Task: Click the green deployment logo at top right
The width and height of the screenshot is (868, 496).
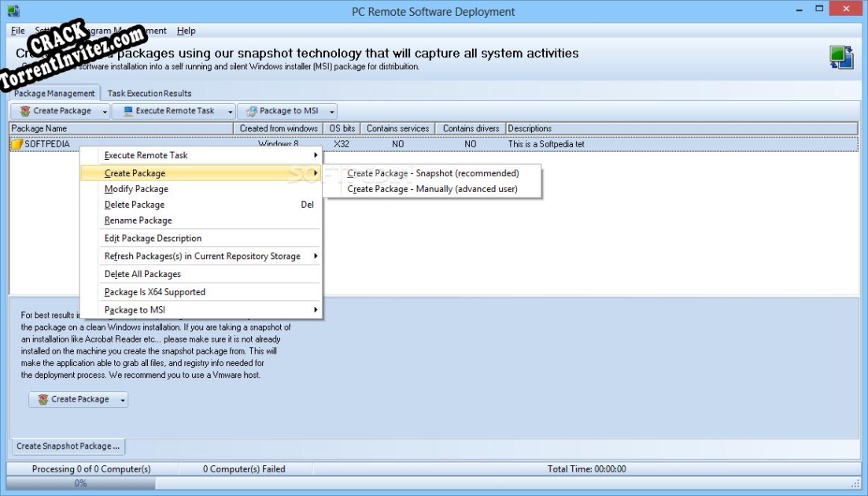Action: tap(842, 57)
